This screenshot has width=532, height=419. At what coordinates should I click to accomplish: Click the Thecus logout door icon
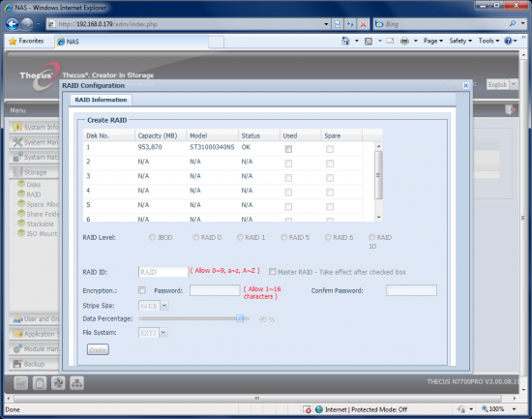coord(510,109)
